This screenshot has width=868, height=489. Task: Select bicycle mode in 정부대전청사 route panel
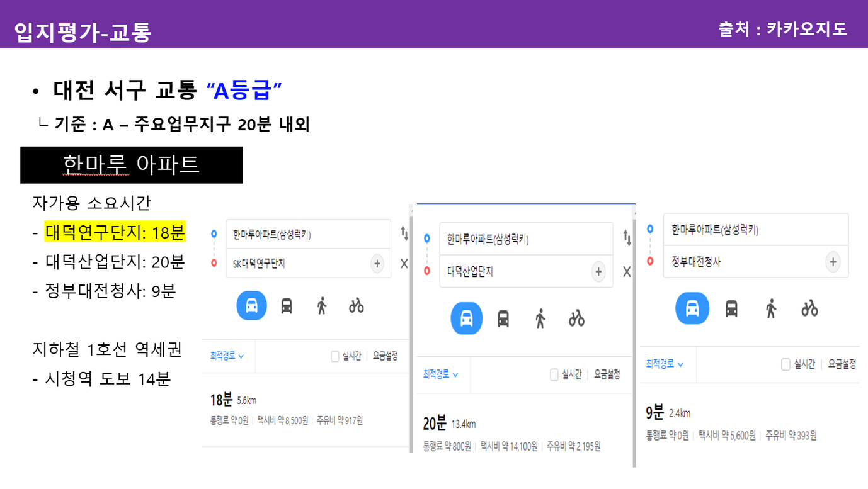810,308
